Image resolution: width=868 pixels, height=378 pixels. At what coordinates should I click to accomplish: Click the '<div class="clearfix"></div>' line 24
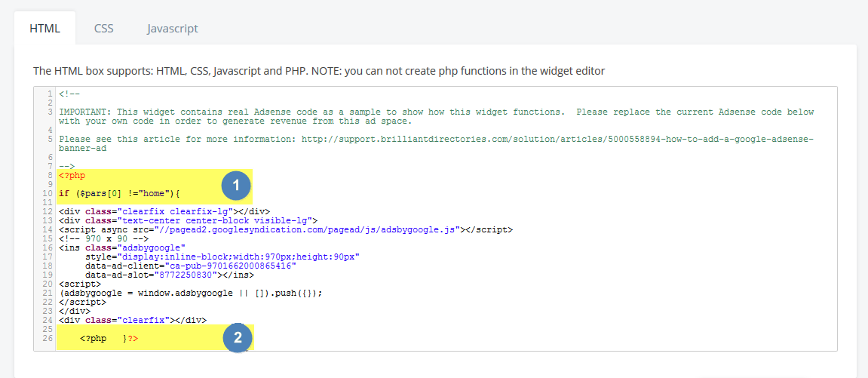tap(132, 320)
